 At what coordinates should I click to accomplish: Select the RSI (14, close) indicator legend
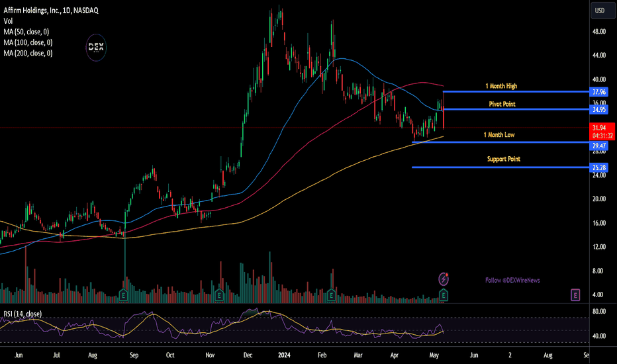(x=23, y=314)
